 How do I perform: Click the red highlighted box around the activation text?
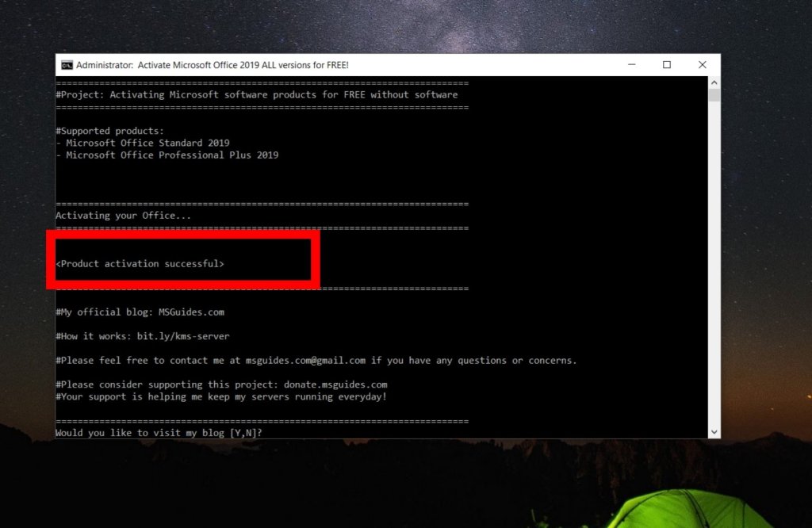point(184,236)
